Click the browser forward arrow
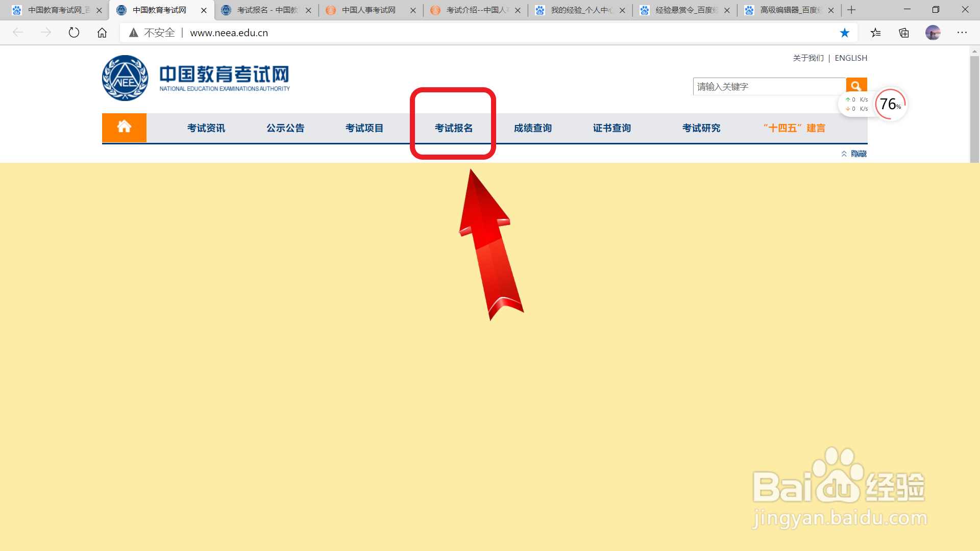 point(46,33)
